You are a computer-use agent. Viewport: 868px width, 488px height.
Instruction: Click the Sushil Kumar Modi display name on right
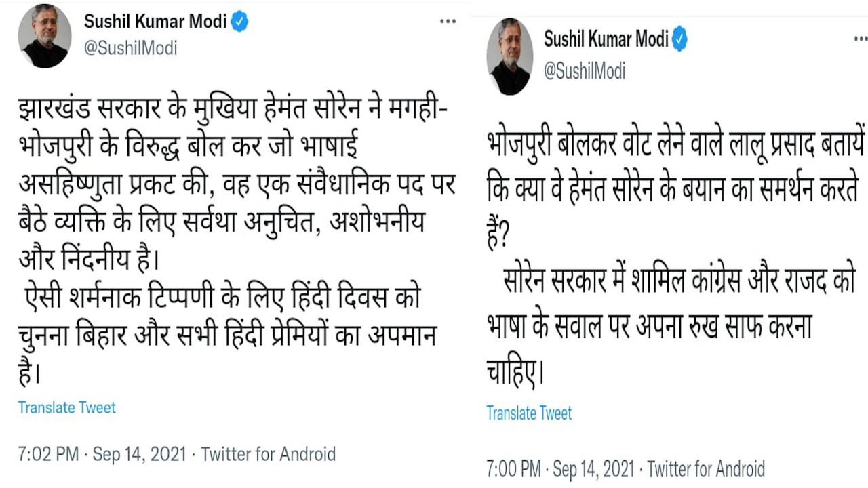[x=606, y=39]
